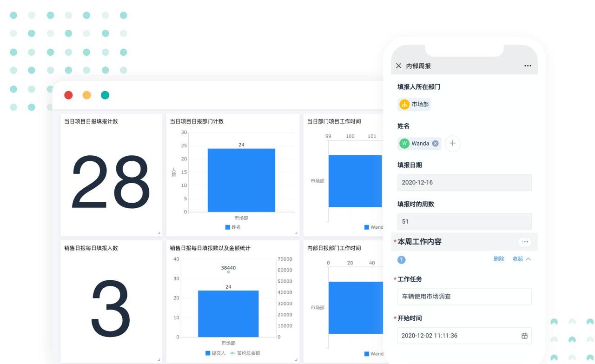Viewport: 595px width, 364px height.
Task: Click the calendar icon in 开始时间 field
Action: coord(524,336)
